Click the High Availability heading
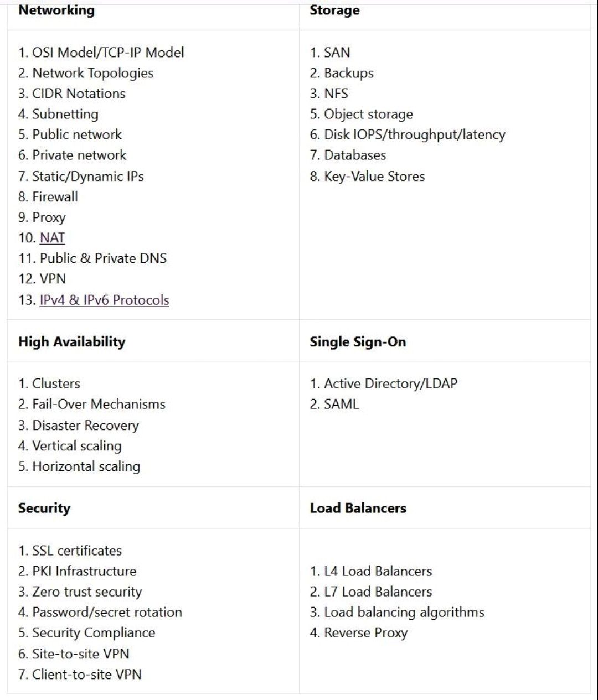Screen dimensions: 598x700 tap(72, 341)
